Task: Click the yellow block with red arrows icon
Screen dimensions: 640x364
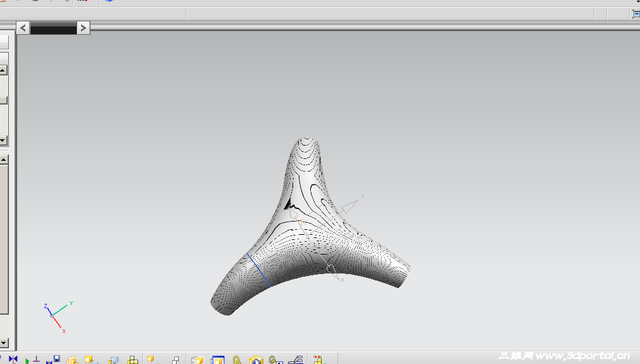Action: pyautogui.click(x=319, y=360)
